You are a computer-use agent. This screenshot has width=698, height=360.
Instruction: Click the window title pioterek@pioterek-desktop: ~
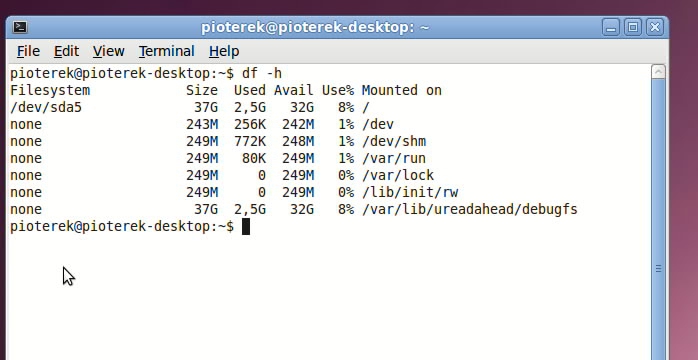click(x=315, y=28)
